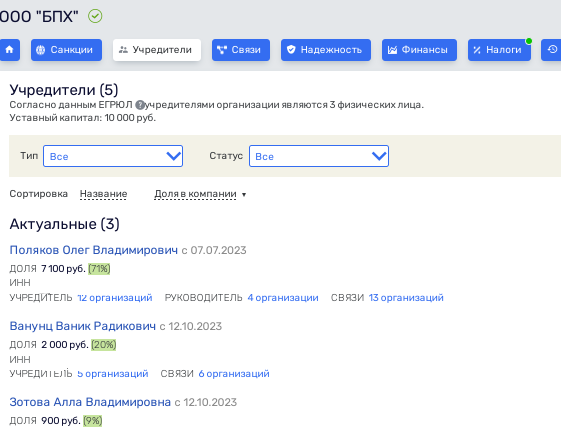Screen dimensions: 561x431
Task: Open Поляков Олег Владимирович profile
Action: [94, 250]
